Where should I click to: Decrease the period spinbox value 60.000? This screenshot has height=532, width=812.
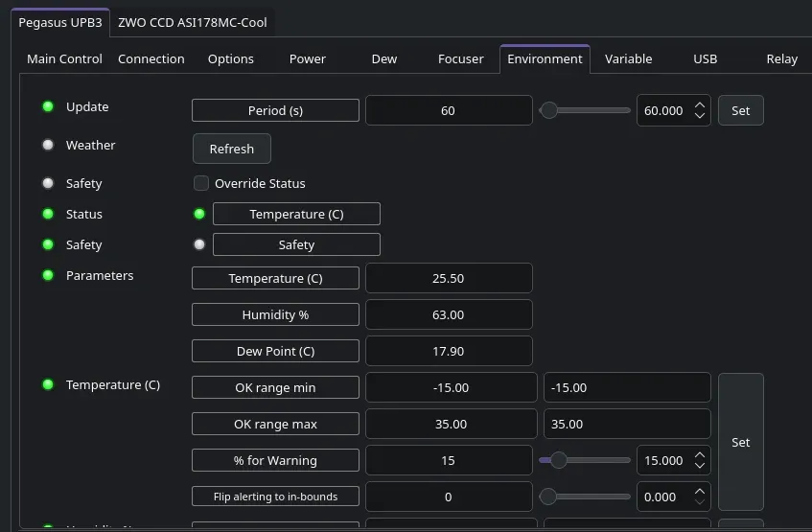pos(700,116)
